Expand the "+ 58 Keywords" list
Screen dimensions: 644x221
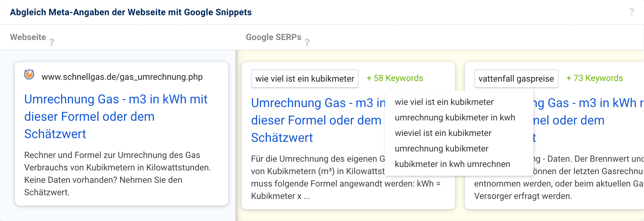[x=395, y=78]
